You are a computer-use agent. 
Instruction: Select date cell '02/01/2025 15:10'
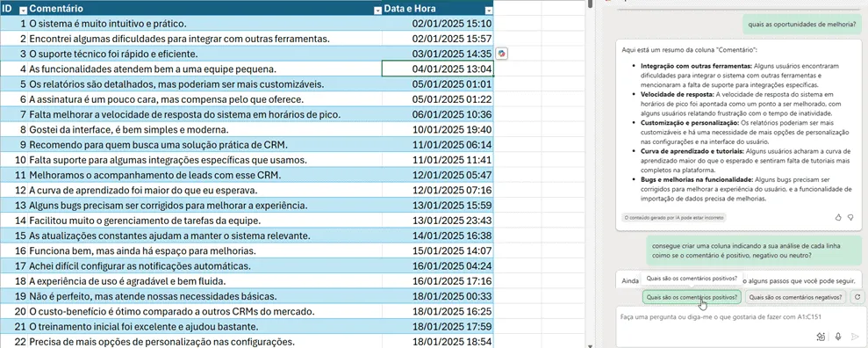coord(438,24)
